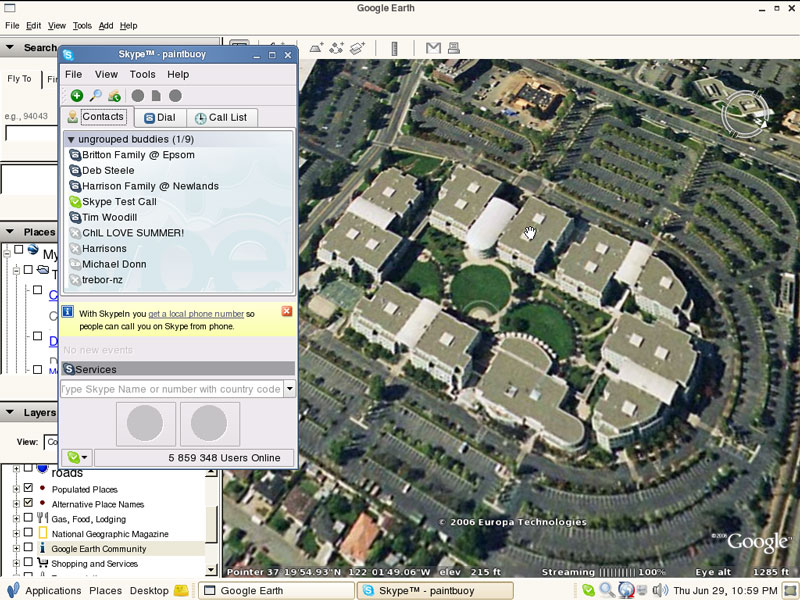
Task: Select Tim Woodill in Skype contacts
Action: point(110,217)
